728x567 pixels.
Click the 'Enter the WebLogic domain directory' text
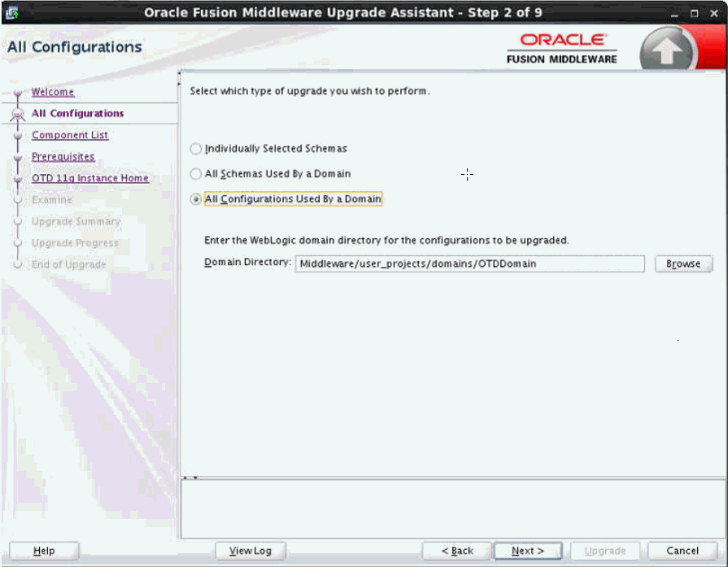(x=386, y=241)
